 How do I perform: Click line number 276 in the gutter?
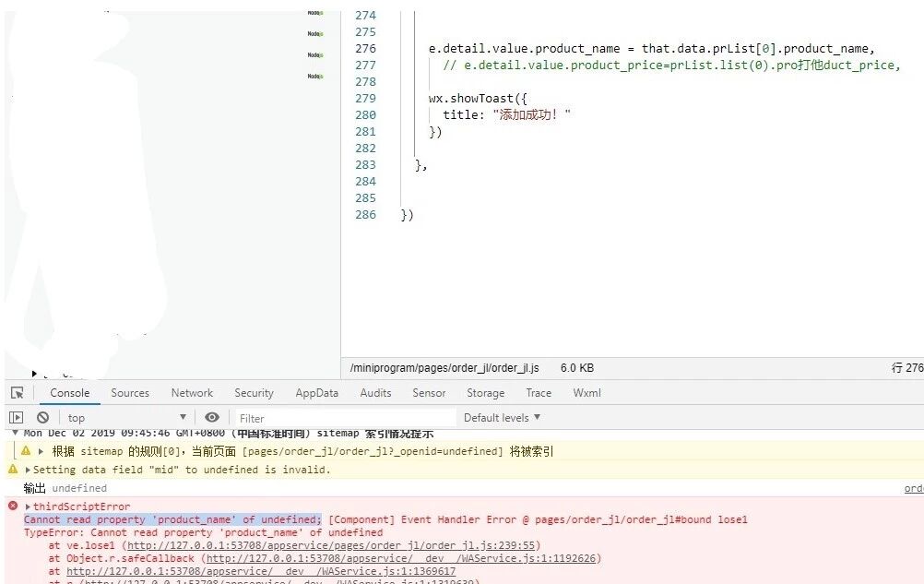coord(365,49)
